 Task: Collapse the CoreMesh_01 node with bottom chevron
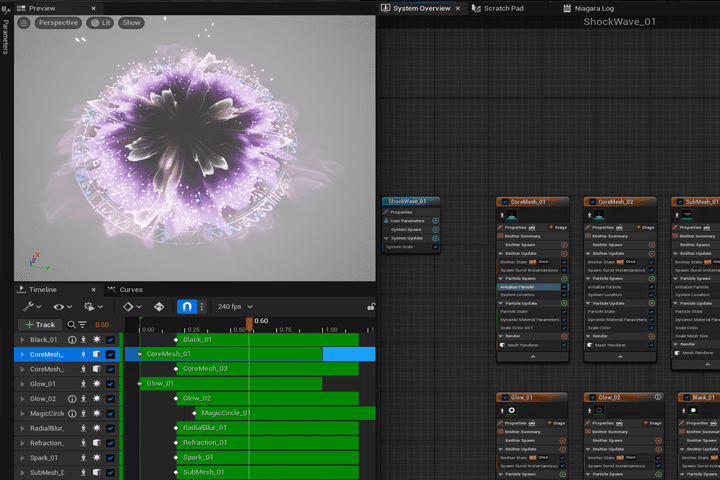pyautogui.click(x=532, y=357)
